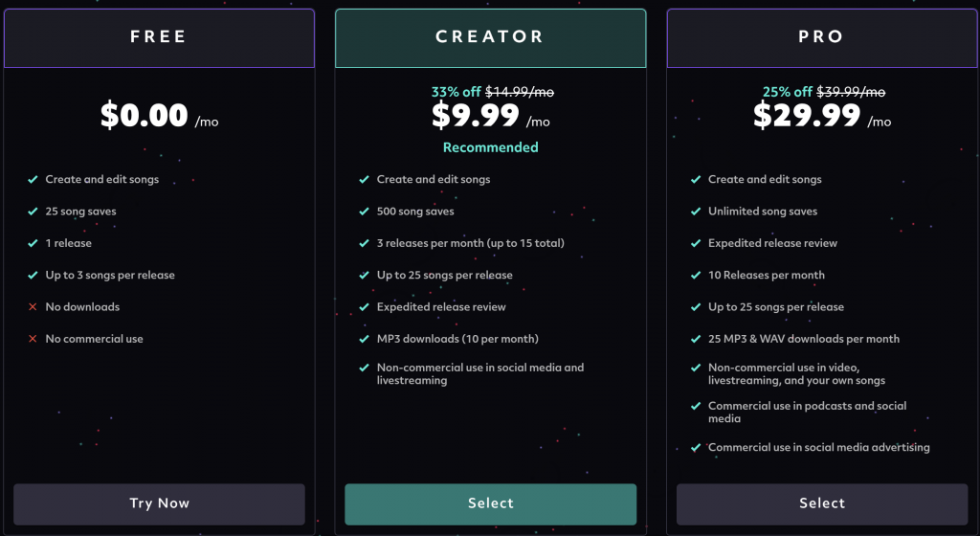Click the Try Now button
The height and width of the screenshot is (536, 980).
[160, 503]
